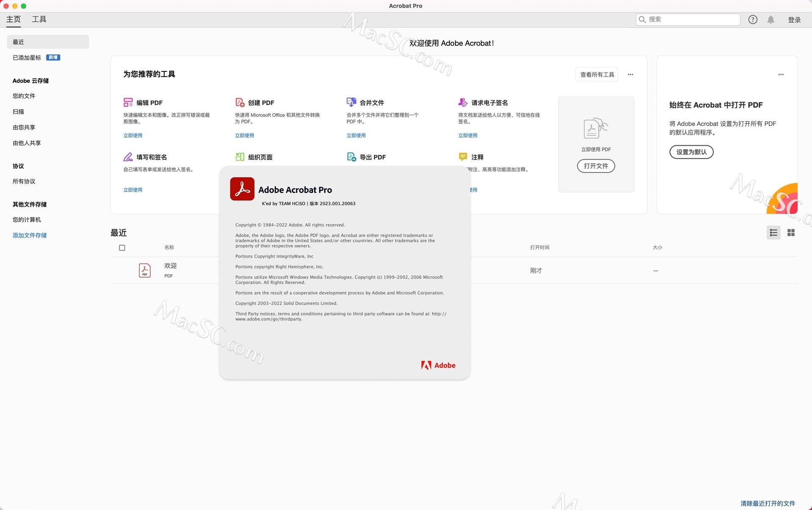Image resolution: width=812 pixels, height=510 pixels.
Task: Click 立即使用 under 填写和签名
Action: point(133,190)
